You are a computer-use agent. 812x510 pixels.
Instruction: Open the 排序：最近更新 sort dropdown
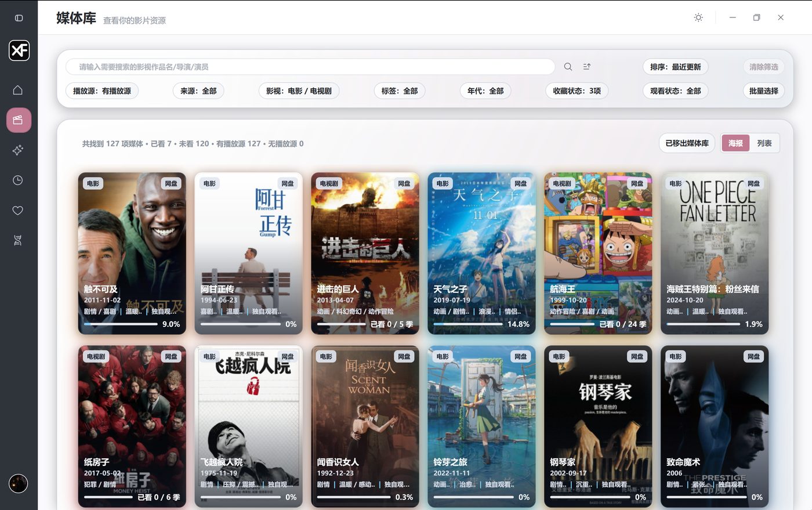(x=676, y=67)
